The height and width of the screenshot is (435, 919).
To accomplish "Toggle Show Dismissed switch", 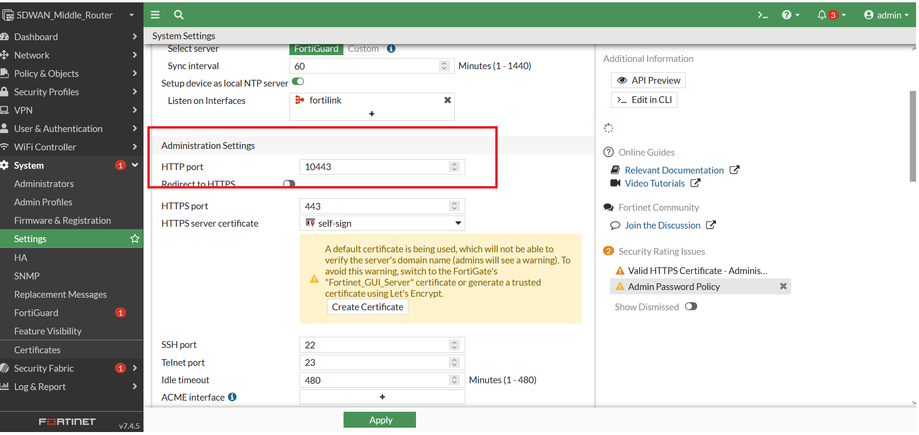I will pyautogui.click(x=691, y=307).
